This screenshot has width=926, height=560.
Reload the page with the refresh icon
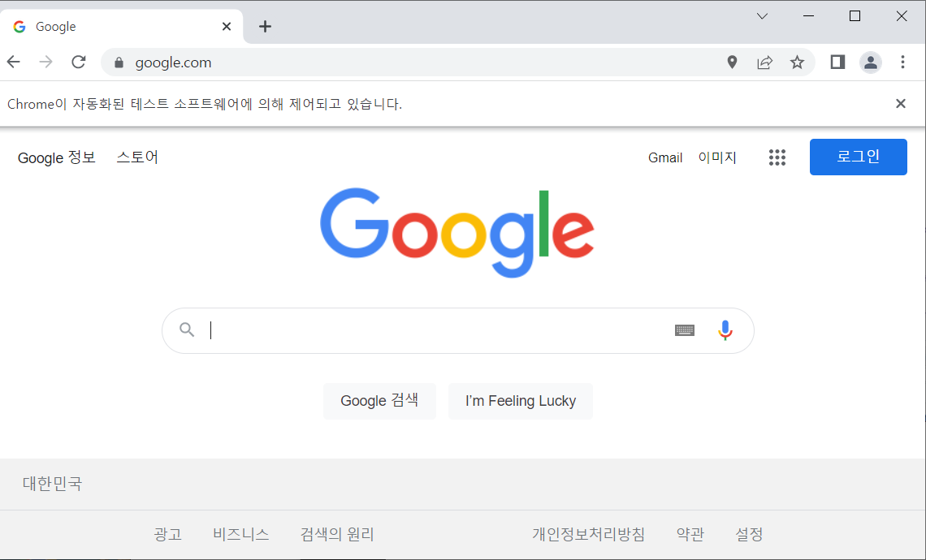tap(79, 62)
